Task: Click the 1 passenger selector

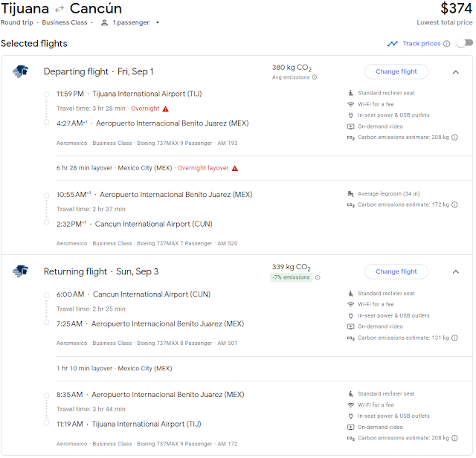Action: [x=131, y=23]
